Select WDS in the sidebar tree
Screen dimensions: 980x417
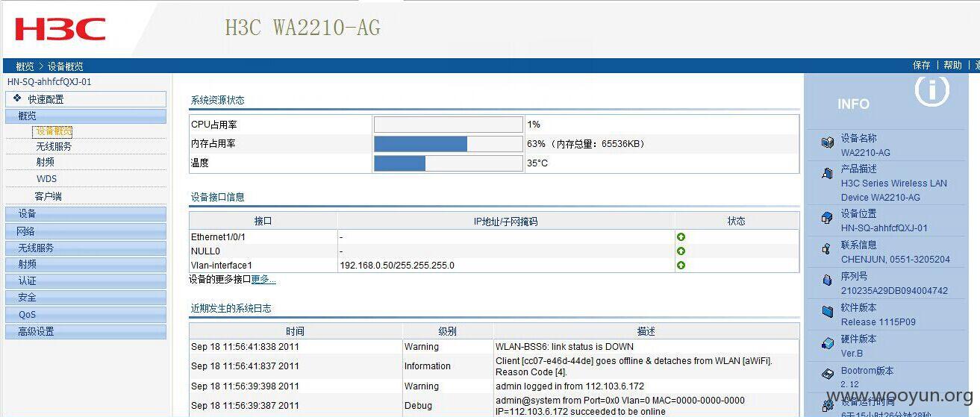click(46, 179)
